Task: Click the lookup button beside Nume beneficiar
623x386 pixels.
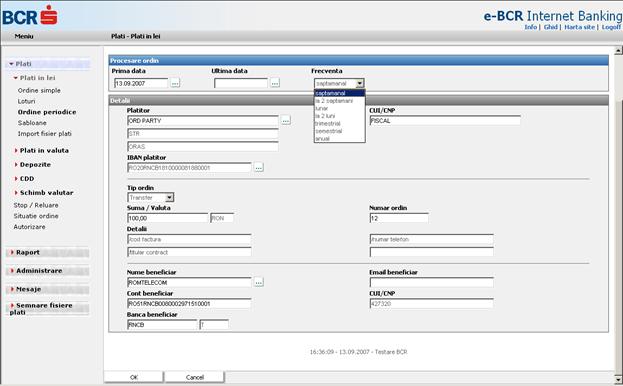Action: (x=259, y=282)
